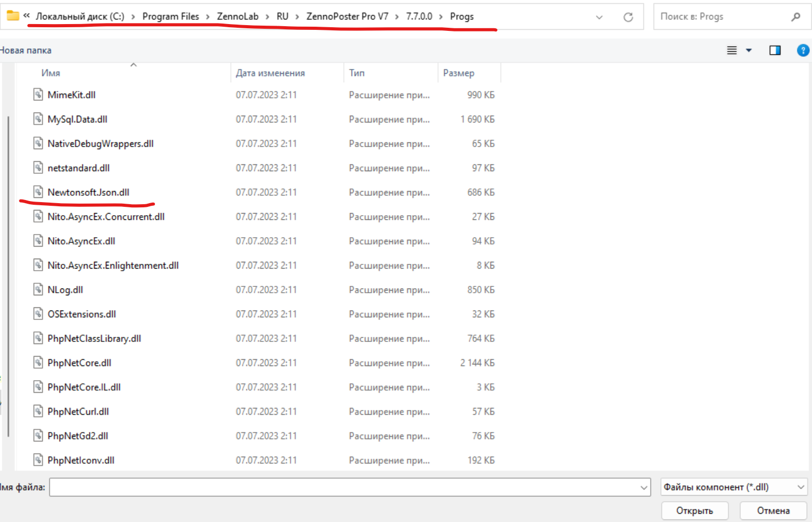Click the Открыть button
The height and width of the screenshot is (522, 812).
695,510
